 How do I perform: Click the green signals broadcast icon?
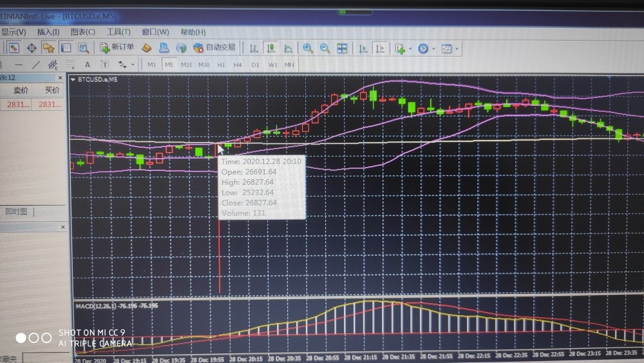coord(181,48)
